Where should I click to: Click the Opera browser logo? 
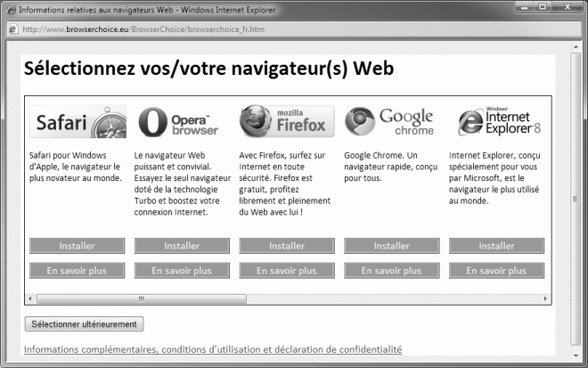click(x=178, y=122)
